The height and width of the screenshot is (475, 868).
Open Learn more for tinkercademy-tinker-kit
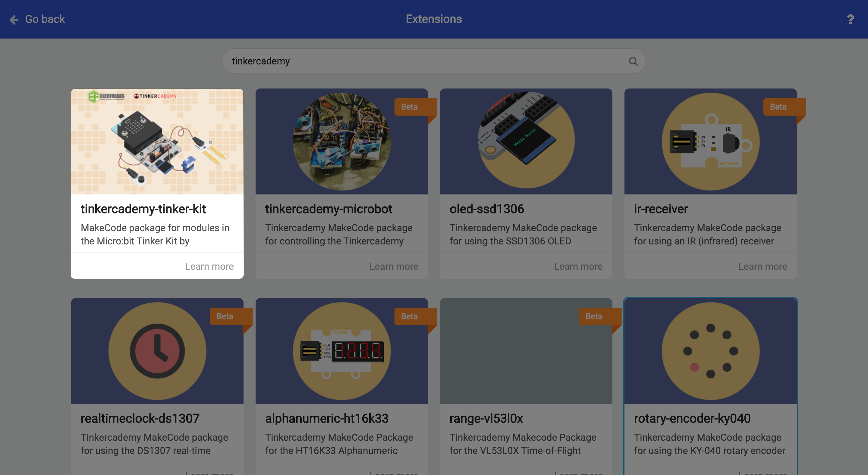tap(209, 266)
